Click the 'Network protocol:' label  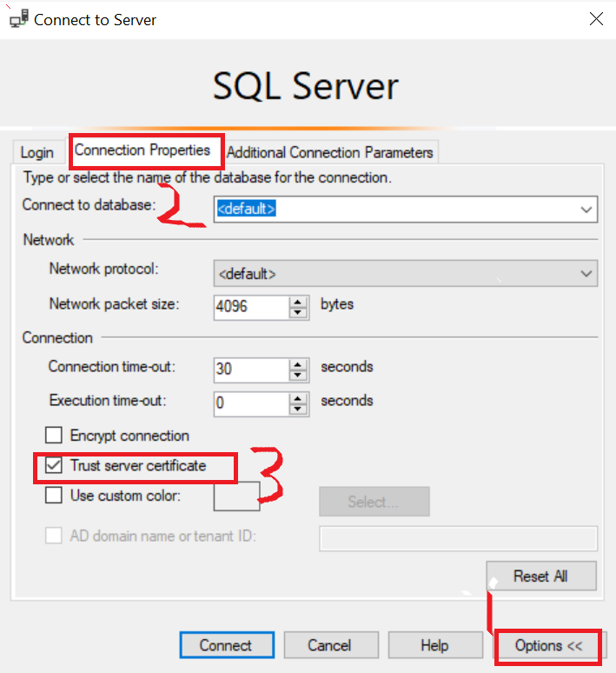pos(103,270)
